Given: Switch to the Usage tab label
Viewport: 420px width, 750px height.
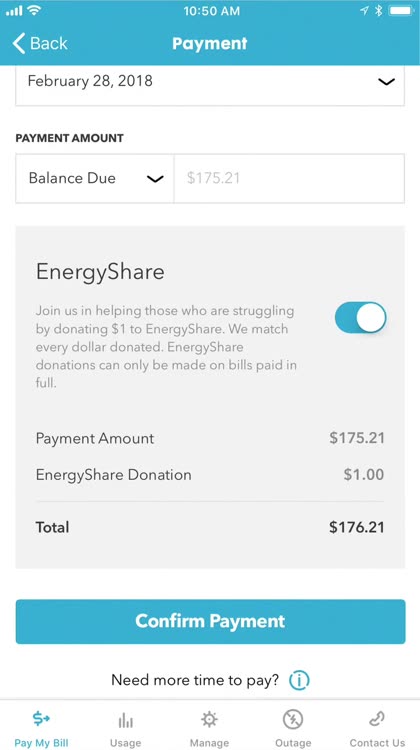Looking at the screenshot, I should (125, 743).
